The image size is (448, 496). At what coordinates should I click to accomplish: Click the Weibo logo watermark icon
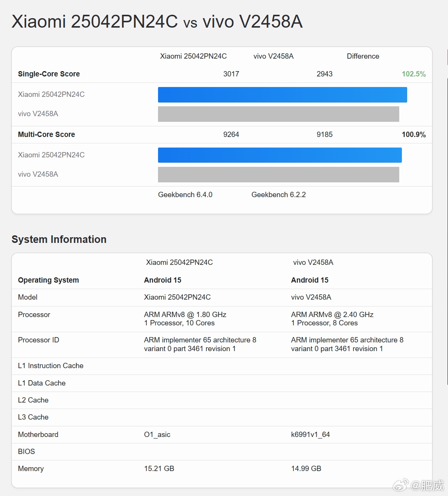tap(401, 485)
